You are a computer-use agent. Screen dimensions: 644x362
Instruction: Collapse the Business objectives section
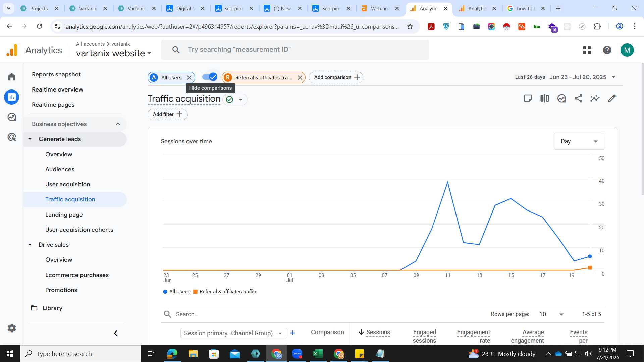(118, 124)
